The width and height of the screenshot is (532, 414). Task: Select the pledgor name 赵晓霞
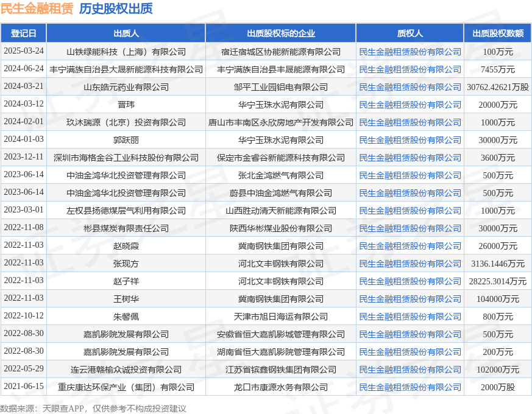pyautogui.click(x=126, y=246)
